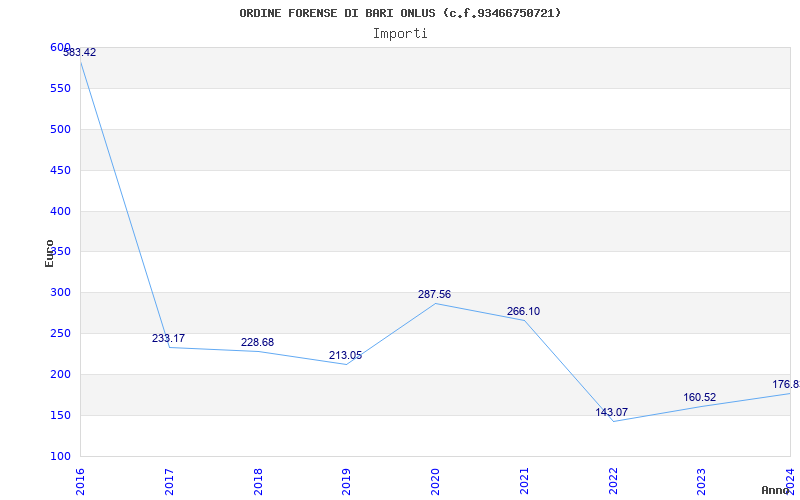
Task: Select the 228.68 data label
Action: (257, 342)
